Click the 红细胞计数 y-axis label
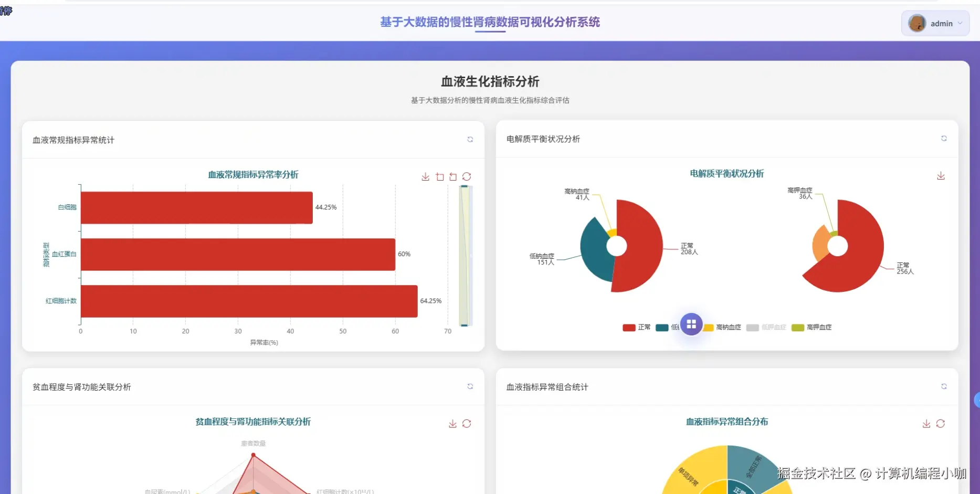The width and height of the screenshot is (980, 494). [x=61, y=301]
